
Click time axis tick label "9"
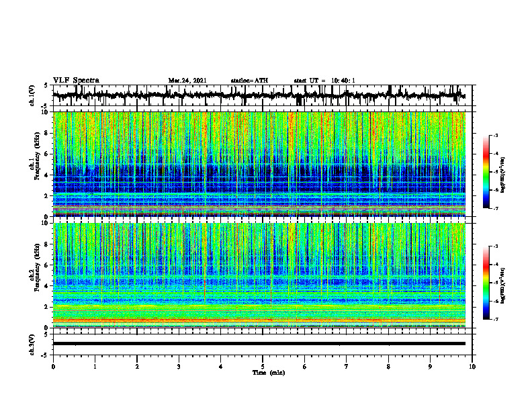click(430, 367)
